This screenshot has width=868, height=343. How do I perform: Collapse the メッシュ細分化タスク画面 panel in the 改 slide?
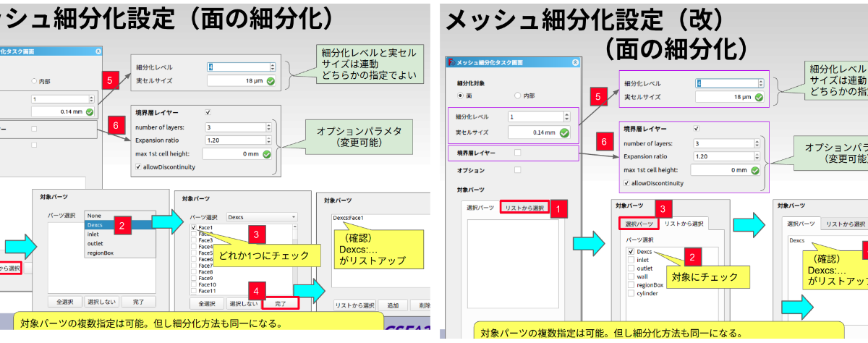pyautogui.click(x=575, y=63)
